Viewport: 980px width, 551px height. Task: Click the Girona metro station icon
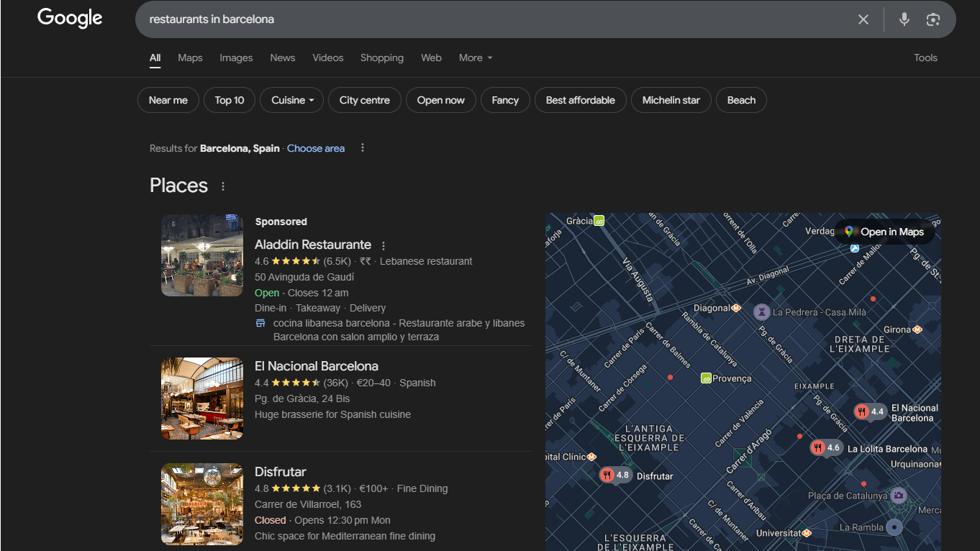coord(917,329)
